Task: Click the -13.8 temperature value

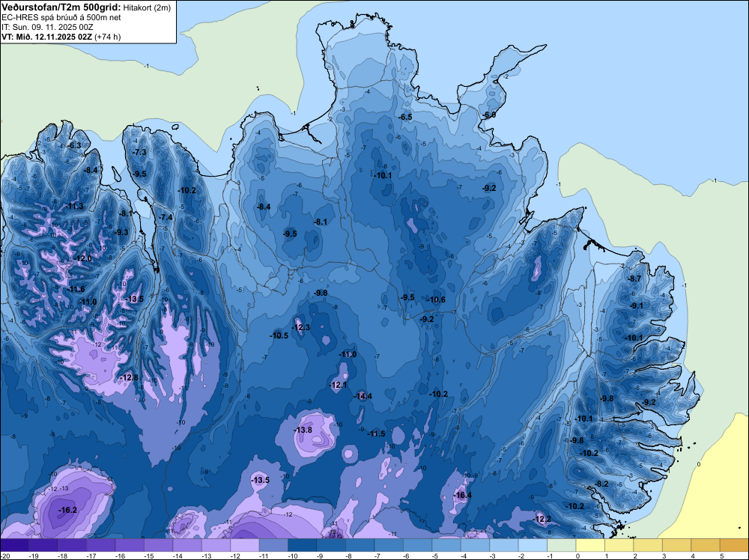Action: 303,430
